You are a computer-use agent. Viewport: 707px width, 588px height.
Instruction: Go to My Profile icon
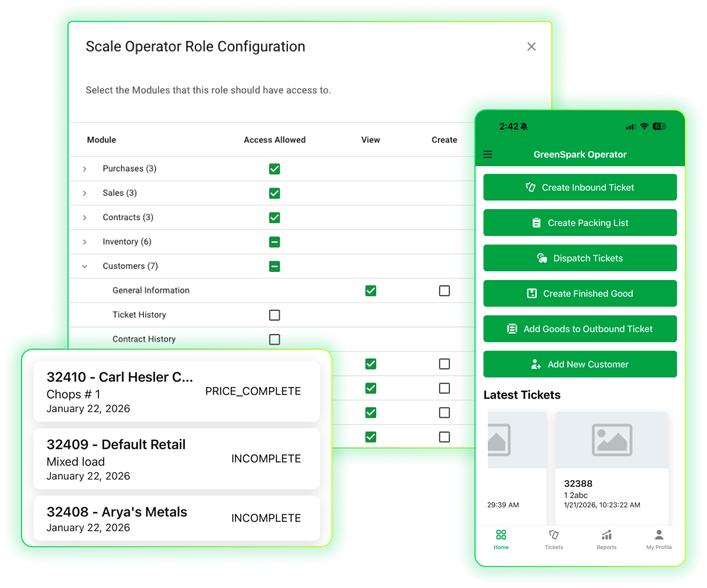659,535
